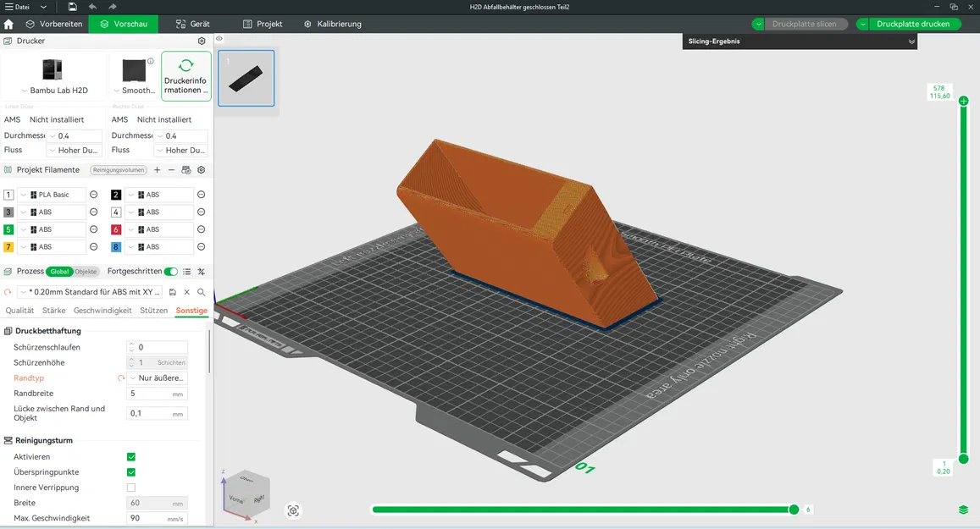Edit PLA Basic filament 1 settings icon
Image resolution: width=980 pixels, height=529 pixels.
tap(94, 195)
